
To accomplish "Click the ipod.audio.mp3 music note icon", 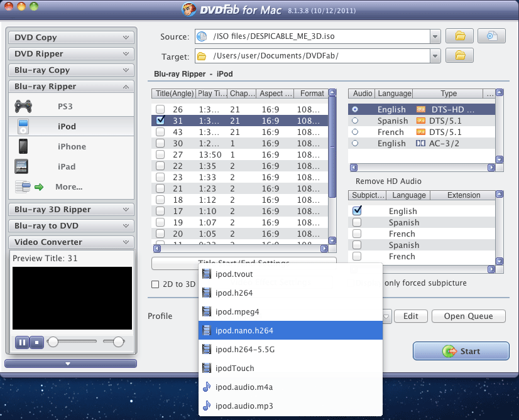I will 207,406.
